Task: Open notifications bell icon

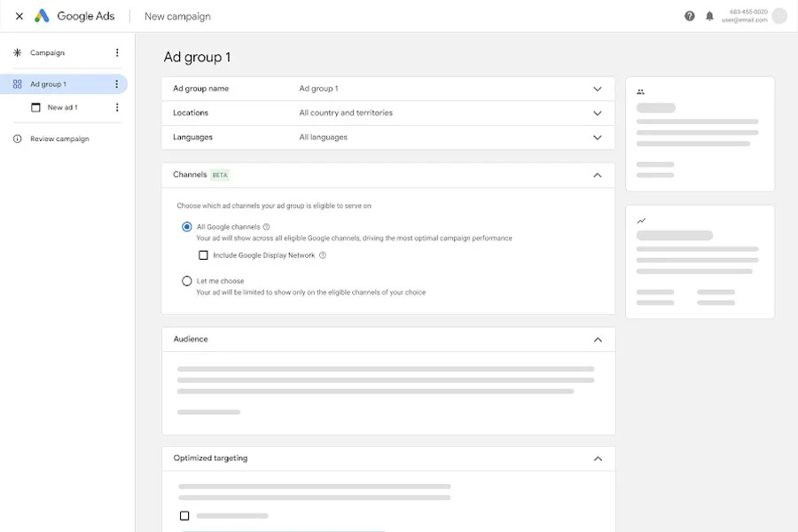Action: pyautogui.click(x=709, y=16)
